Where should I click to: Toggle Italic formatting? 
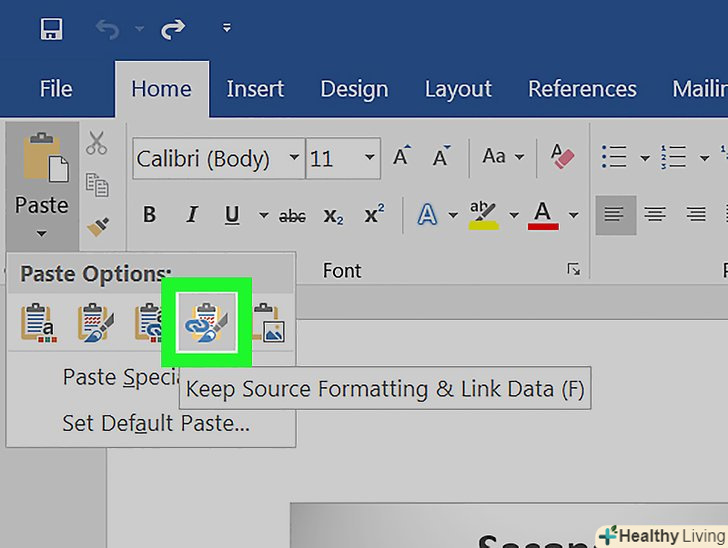click(x=192, y=215)
